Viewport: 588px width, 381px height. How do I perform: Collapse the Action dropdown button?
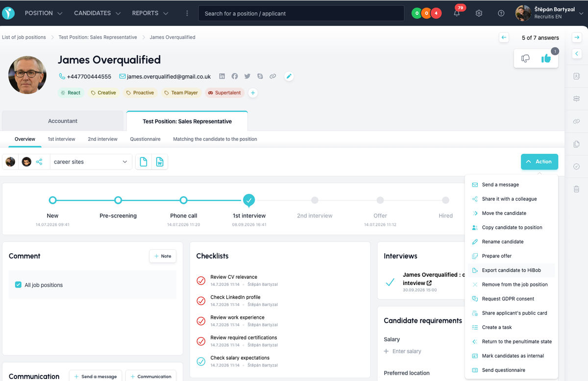coord(539,162)
